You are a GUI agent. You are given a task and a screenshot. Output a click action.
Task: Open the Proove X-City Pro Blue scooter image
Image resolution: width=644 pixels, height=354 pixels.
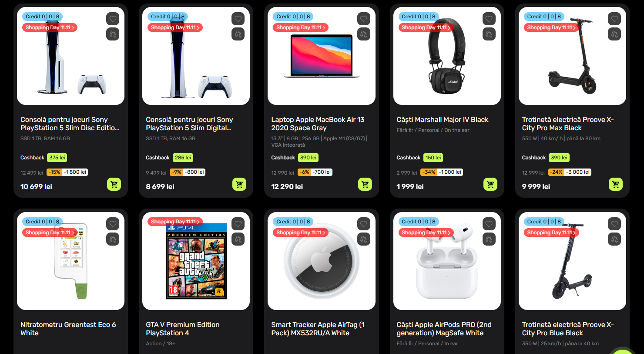click(x=572, y=261)
